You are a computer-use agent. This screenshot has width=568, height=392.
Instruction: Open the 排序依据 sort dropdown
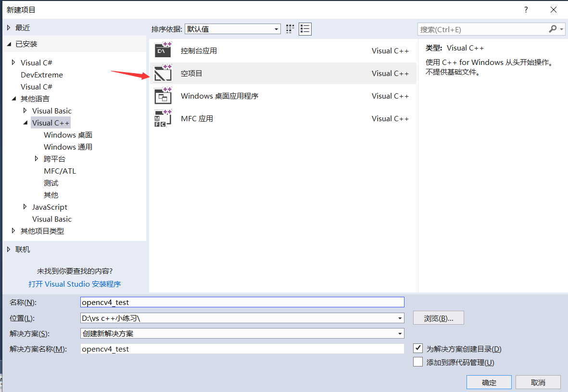click(x=233, y=29)
